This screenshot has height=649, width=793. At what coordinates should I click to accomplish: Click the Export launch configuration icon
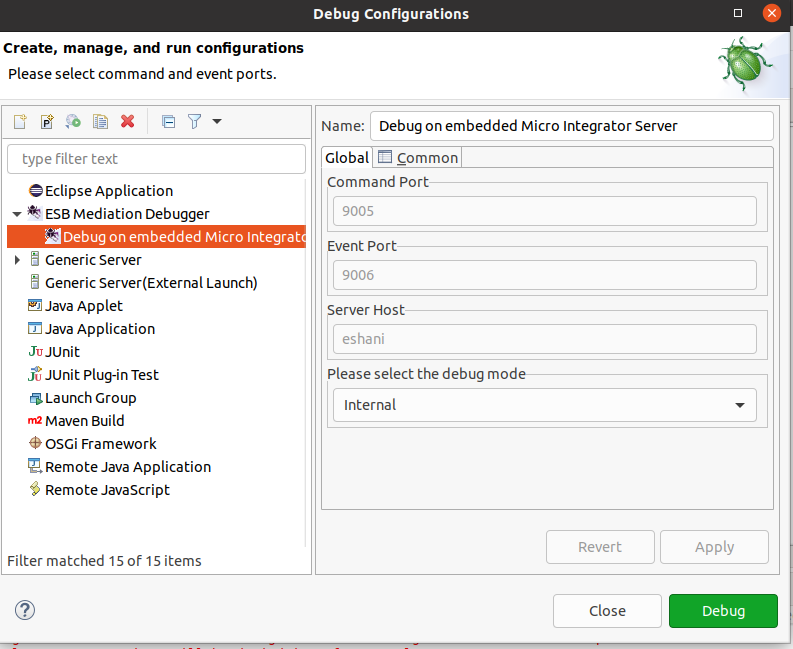click(73, 121)
